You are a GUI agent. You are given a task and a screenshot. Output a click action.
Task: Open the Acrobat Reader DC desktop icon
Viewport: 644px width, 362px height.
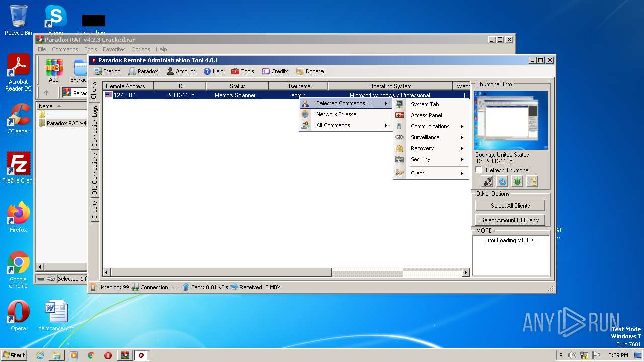[18, 73]
